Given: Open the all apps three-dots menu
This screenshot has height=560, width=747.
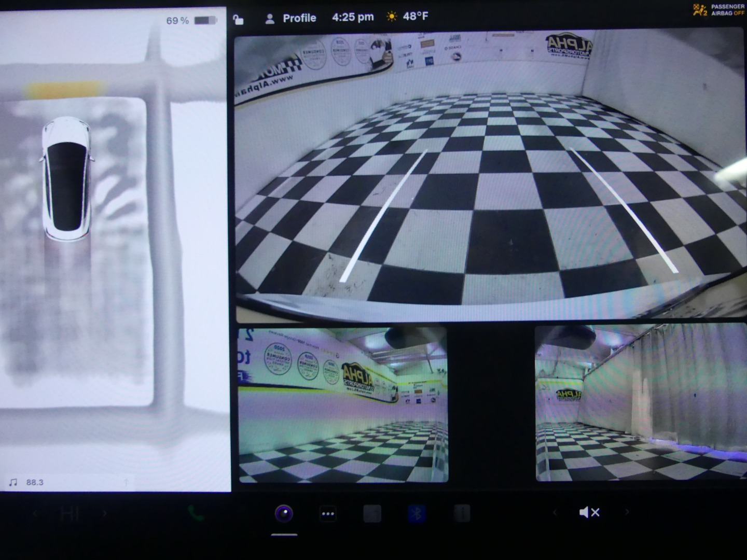Looking at the screenshot, I should (328, 513).
